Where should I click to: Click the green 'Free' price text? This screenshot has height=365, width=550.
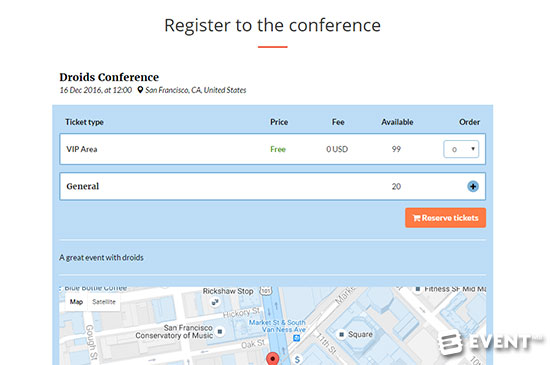(x=278, y=149)
